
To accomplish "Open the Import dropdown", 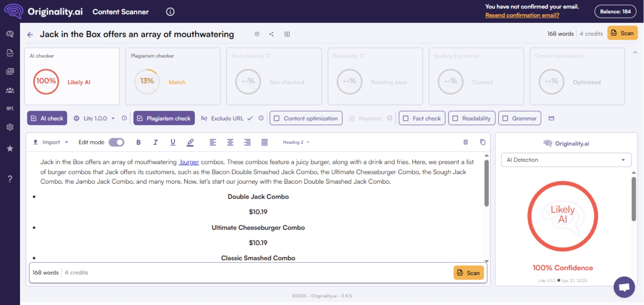I will click(x=50, y=142).
